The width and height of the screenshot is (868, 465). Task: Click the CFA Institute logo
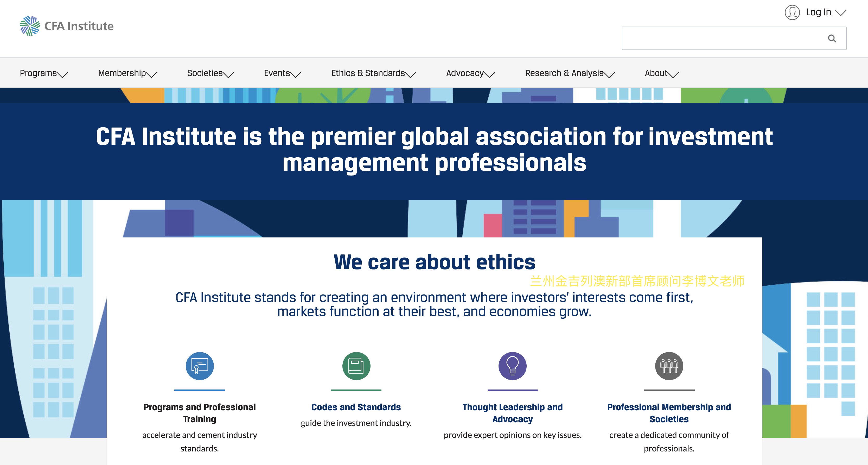coord(67,26)
